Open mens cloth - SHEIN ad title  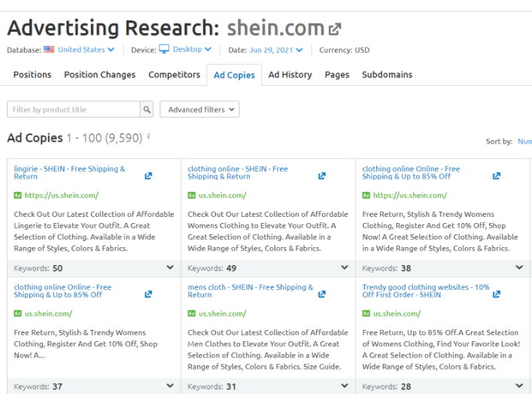251,291
